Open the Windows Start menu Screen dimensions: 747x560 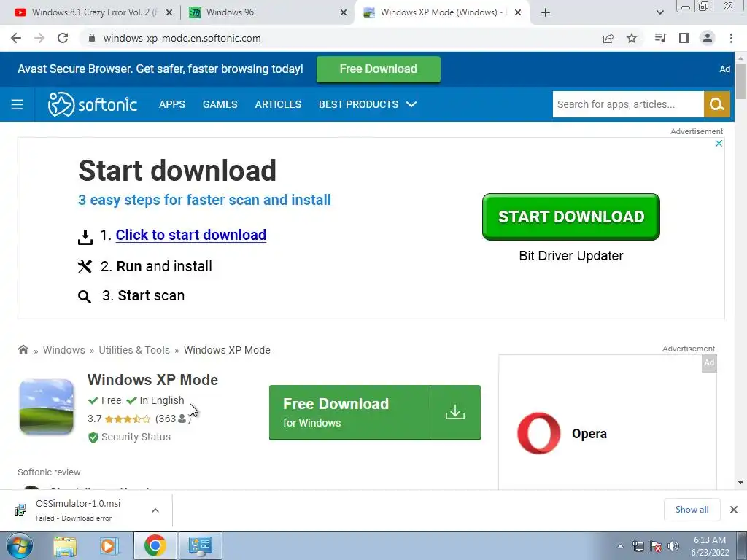click(20, 545)
